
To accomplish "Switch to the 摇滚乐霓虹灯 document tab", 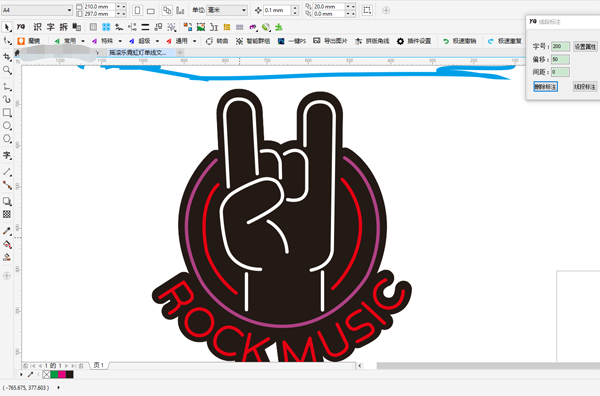I will (138, 53).
